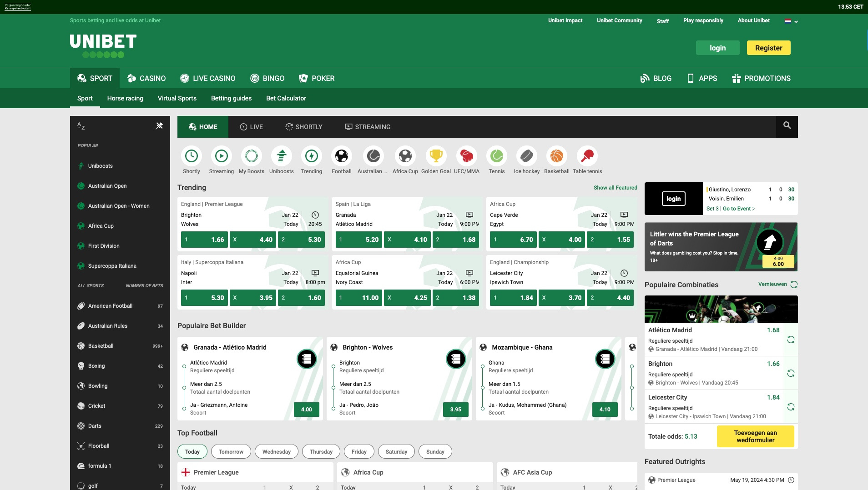Select the Table tennis icon

point(587,157)
